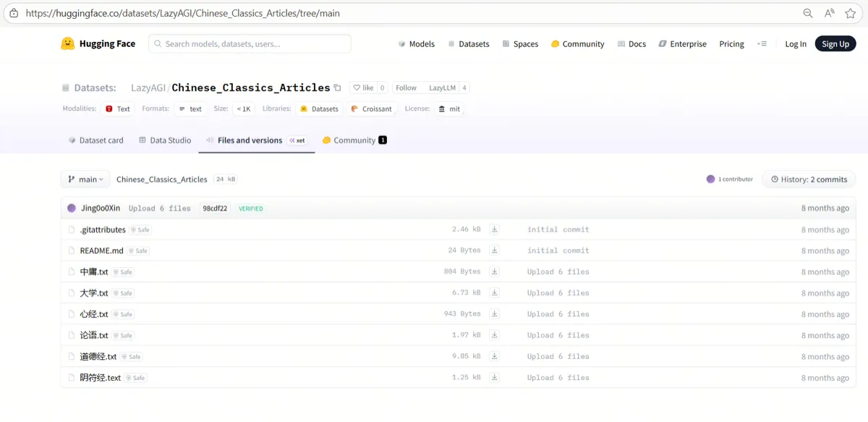The width and height of the screenshot is (868, 422).
Task: Download the 论语.txt file
Action: tap(494, 335)
